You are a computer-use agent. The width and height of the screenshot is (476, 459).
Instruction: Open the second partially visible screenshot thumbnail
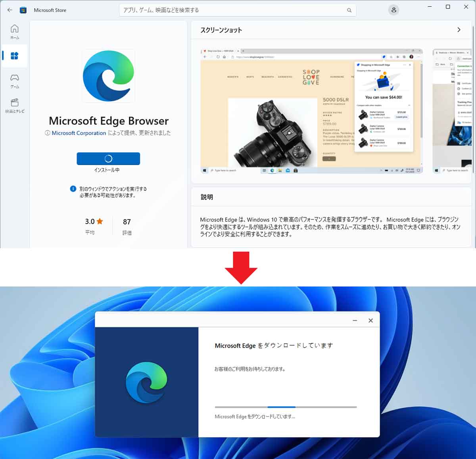point(453,111)
